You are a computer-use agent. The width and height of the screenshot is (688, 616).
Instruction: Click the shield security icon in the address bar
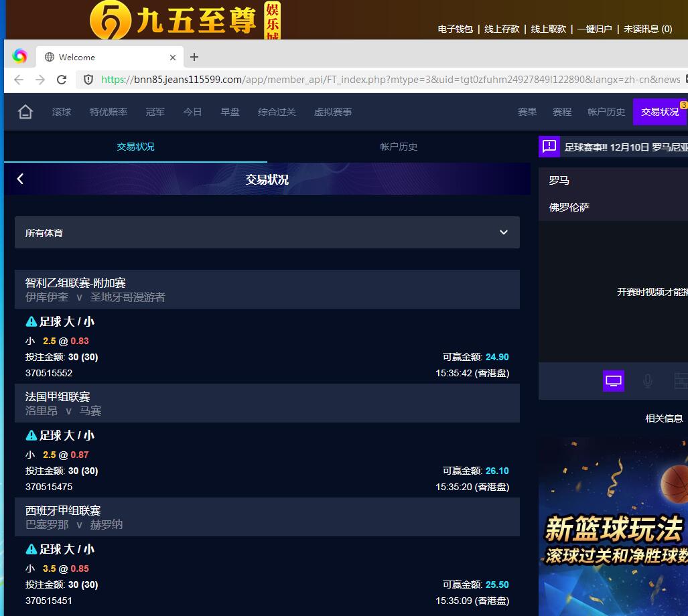pos(88,80)
